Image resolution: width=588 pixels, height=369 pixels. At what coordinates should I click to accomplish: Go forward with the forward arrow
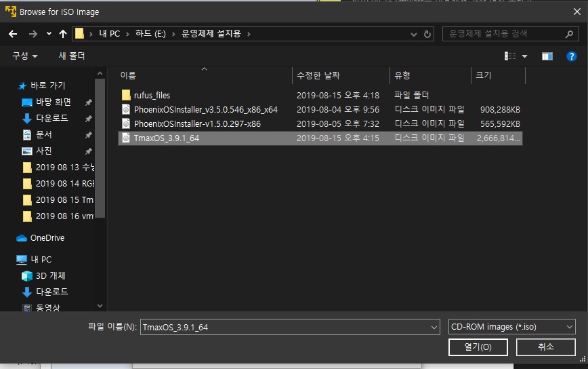(33, 34)
